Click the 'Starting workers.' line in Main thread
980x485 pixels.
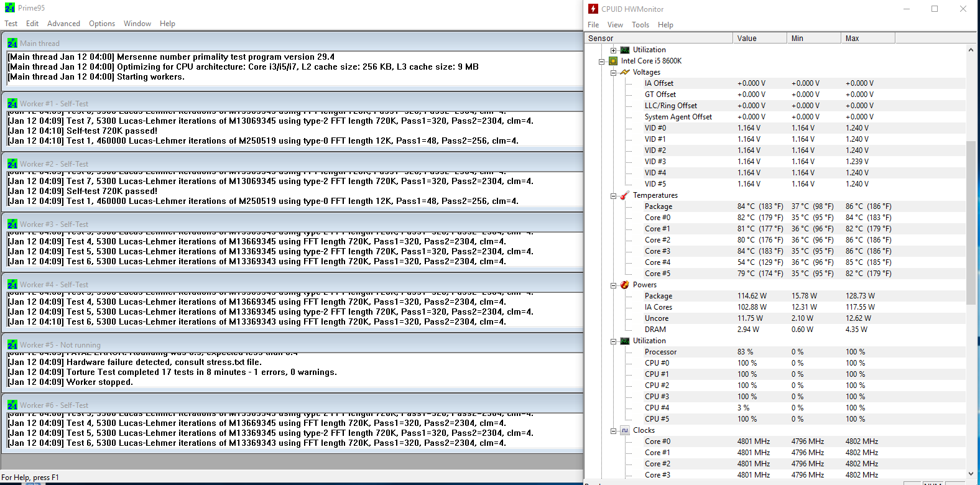pos(96,76)
